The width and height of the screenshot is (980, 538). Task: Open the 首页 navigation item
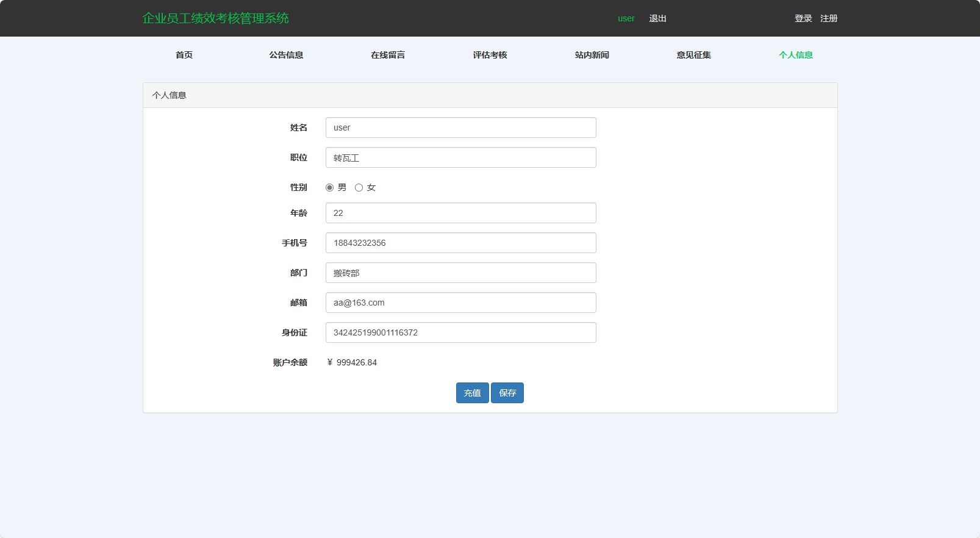(x=184, y=55)
